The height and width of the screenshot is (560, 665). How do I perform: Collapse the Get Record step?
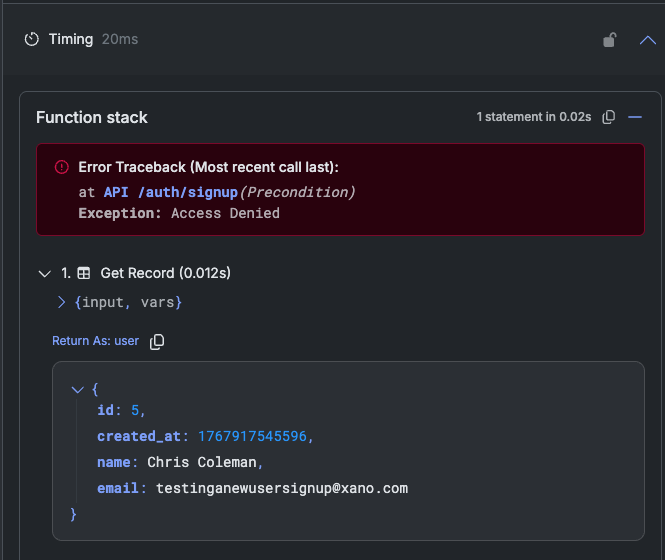[43, 273]
